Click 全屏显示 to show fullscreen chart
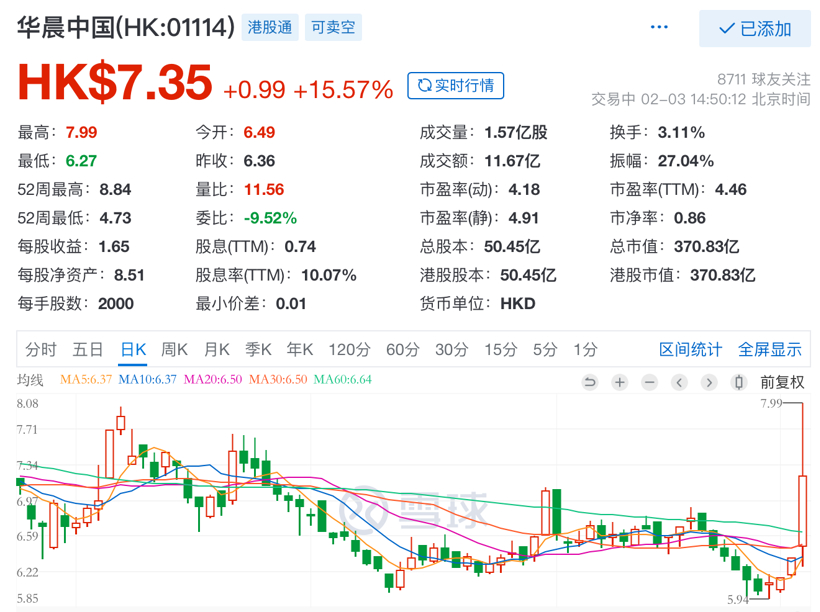Viewport: 820px width, 612px height. click(770, 349)
